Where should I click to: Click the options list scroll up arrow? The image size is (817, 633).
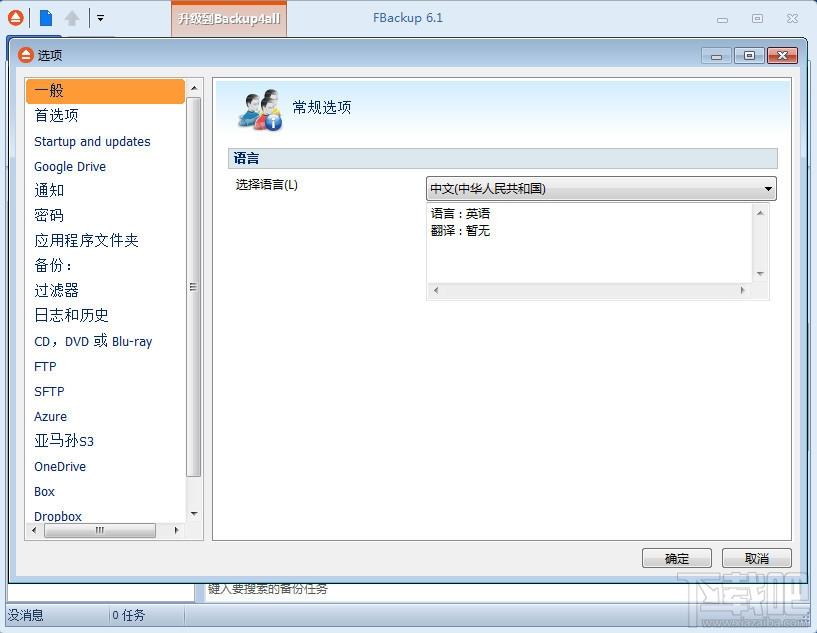[x=194, y=88]
